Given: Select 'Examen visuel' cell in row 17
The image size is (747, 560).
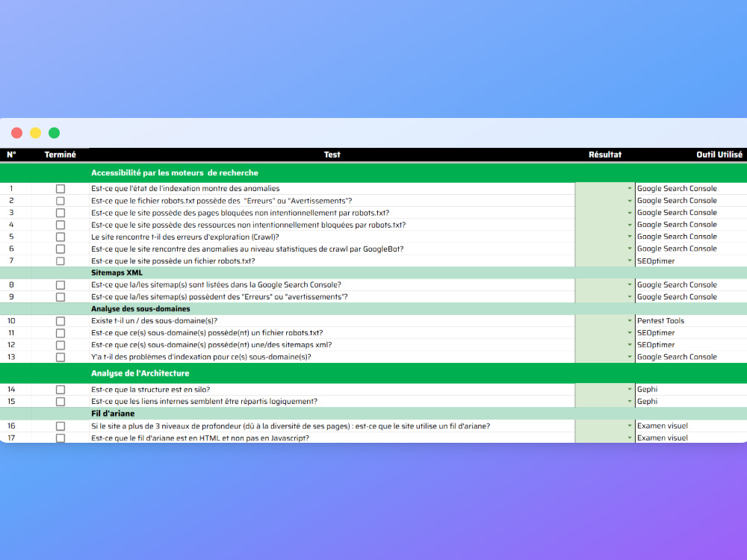Looking at the screenshot, I should [691, 438].
